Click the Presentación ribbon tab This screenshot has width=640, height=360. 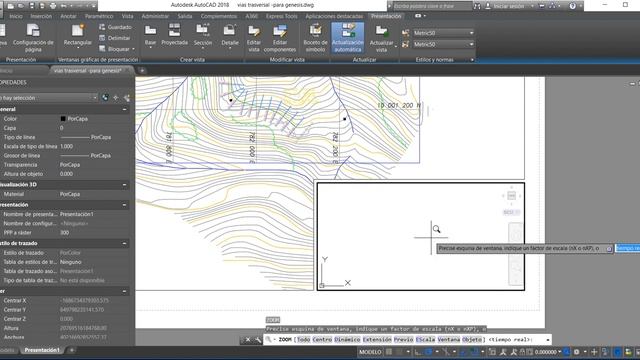click(x=386, y=16)
